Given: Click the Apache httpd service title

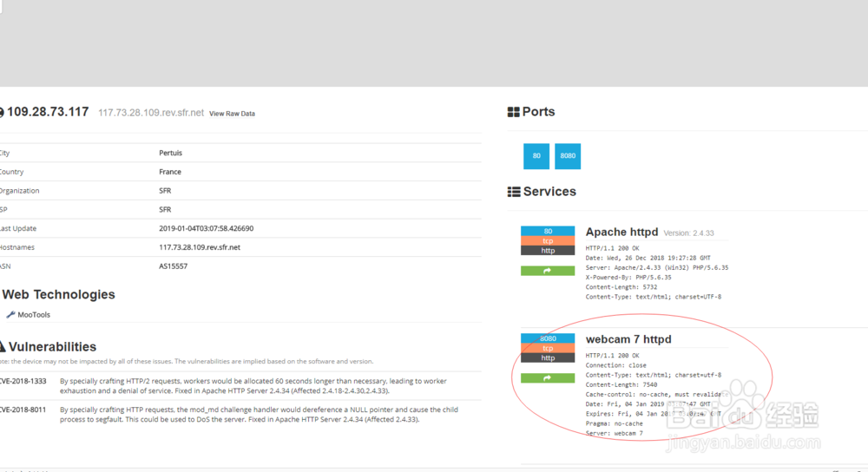Looking at the screenshot, I should pos(621,233).
